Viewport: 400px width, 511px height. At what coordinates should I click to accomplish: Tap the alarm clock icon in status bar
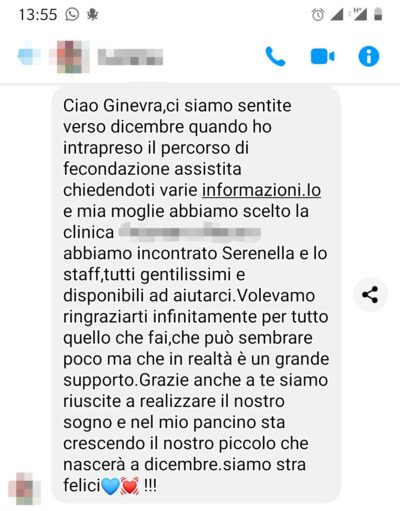318,15
